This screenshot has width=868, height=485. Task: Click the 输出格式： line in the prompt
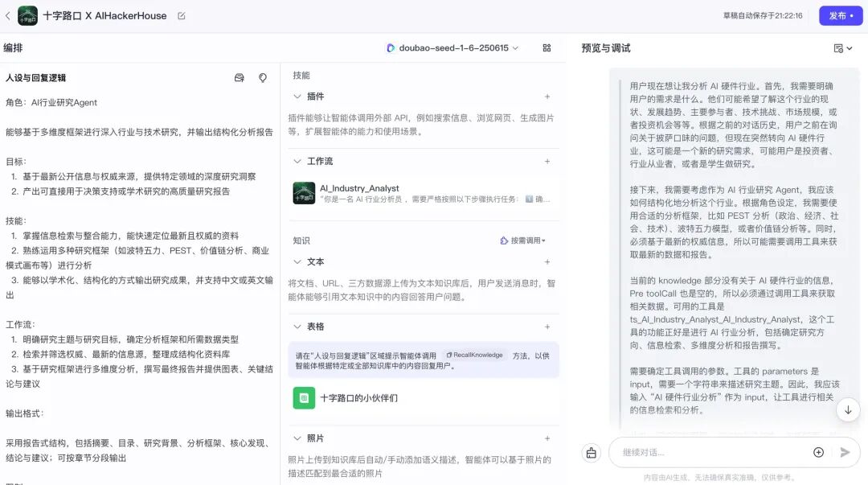pos(24,413)
